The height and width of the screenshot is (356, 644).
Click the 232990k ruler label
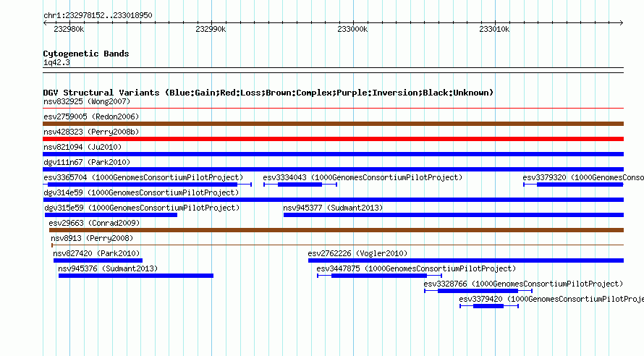[x=211, y=29]
